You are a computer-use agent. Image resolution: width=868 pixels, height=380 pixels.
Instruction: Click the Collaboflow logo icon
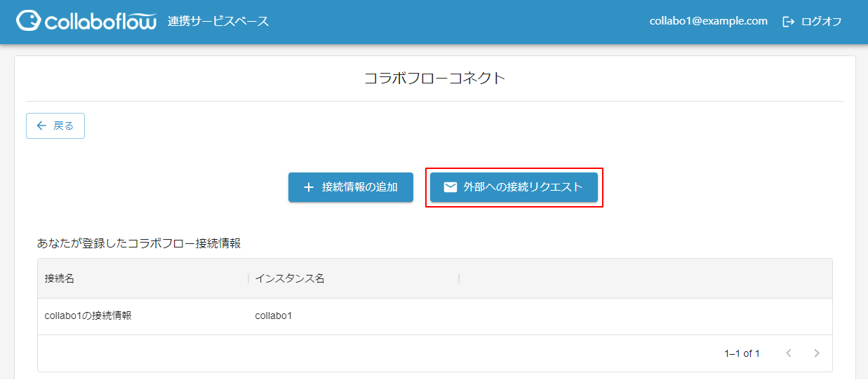click(29, 21)
